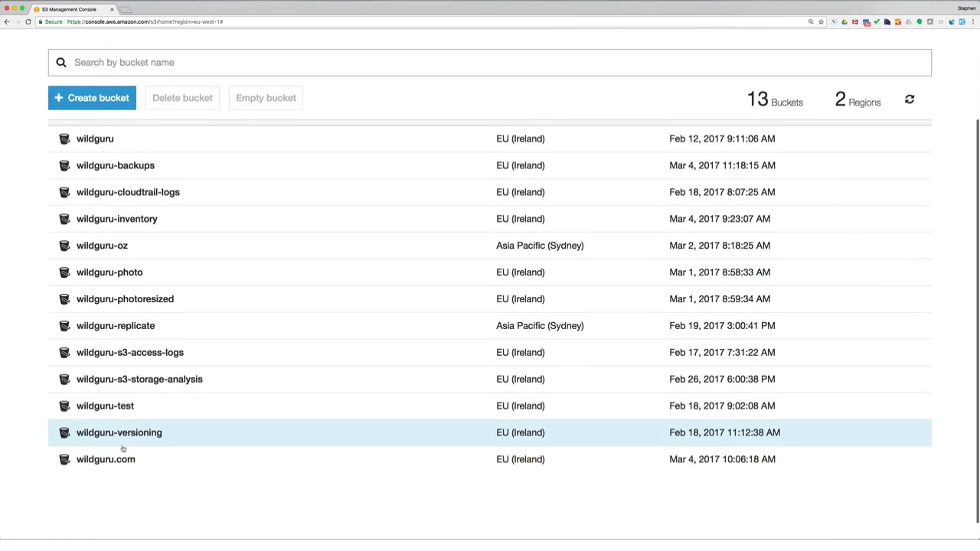Open the wildguru-inventory bucket
The image size is (980, 551).
(117, 219)
